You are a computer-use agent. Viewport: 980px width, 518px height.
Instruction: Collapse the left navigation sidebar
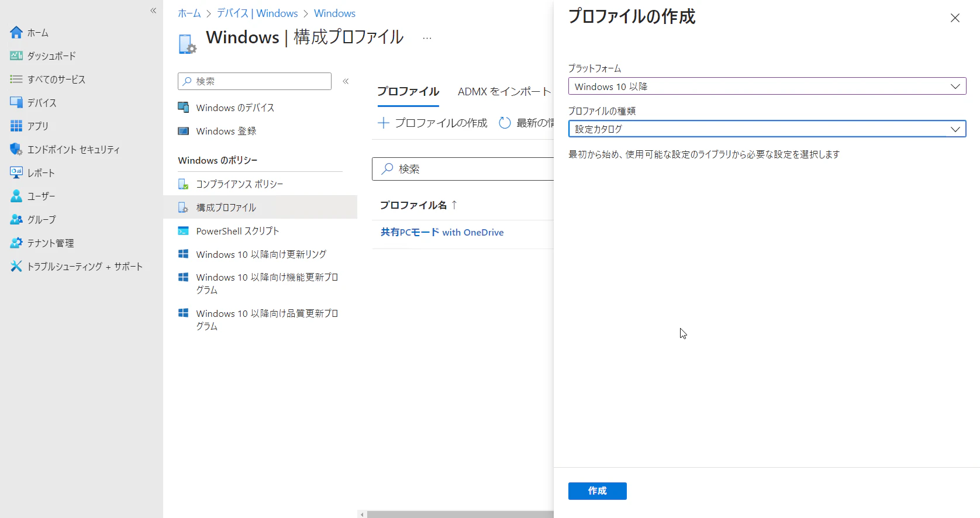coord(154,11)
